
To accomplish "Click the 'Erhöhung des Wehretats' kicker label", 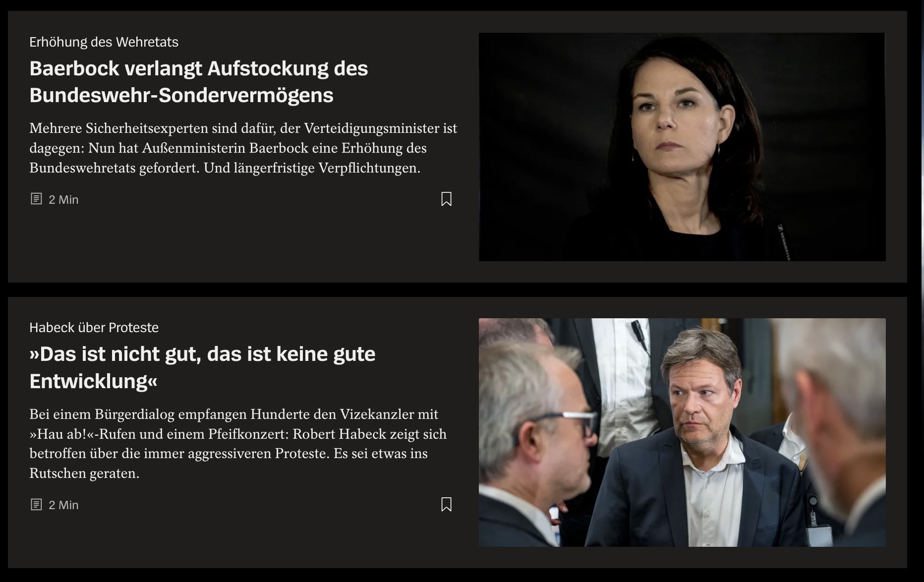I will pyautogui.click(x=104, y=42).
